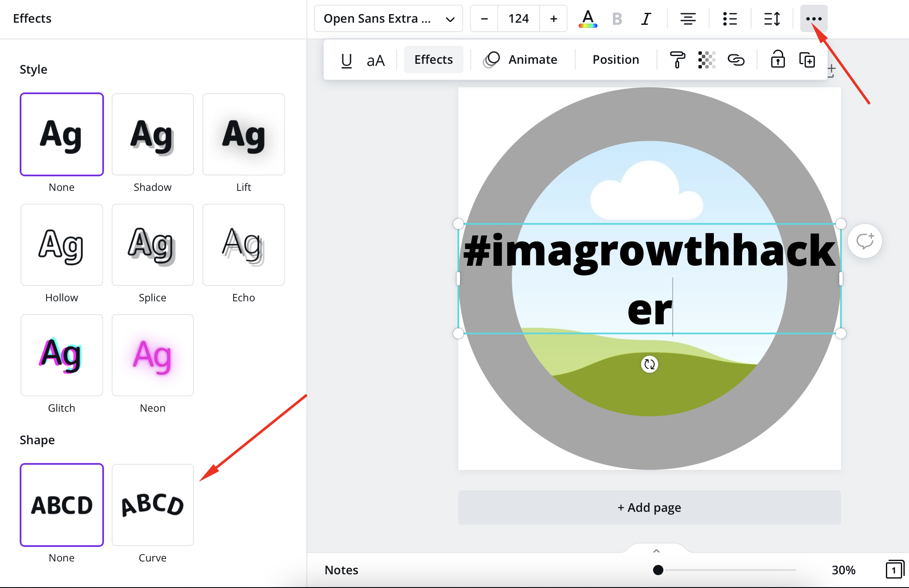
Task: Select the None text style
Action: pyautogui.click(x=62, y=134)
